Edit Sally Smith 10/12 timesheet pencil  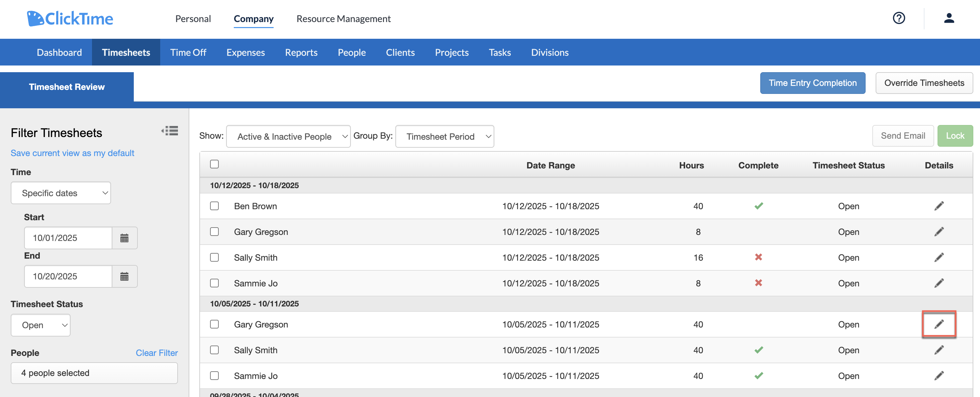pos(939,257)
